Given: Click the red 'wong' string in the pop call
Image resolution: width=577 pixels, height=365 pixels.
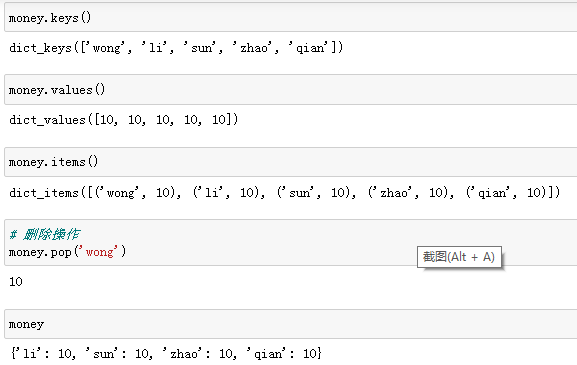Looking at the screenshot, I should click(x=100, y=252).
